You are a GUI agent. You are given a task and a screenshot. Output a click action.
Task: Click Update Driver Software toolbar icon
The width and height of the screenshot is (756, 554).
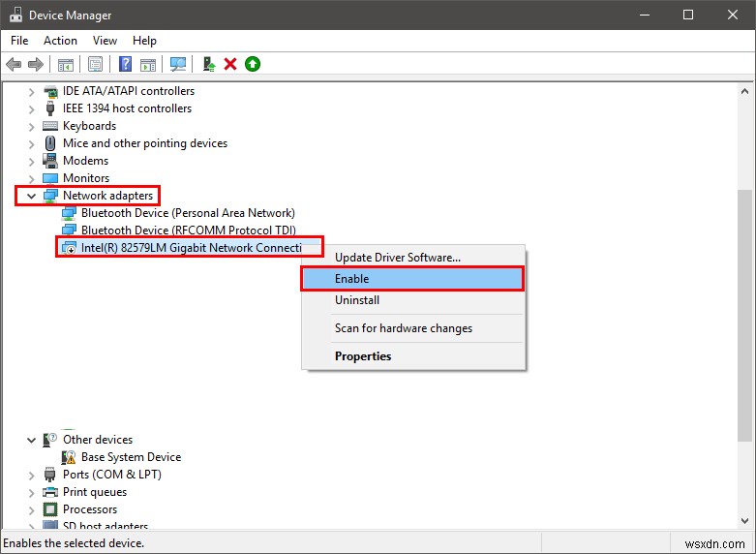click(x=209, y=64)
